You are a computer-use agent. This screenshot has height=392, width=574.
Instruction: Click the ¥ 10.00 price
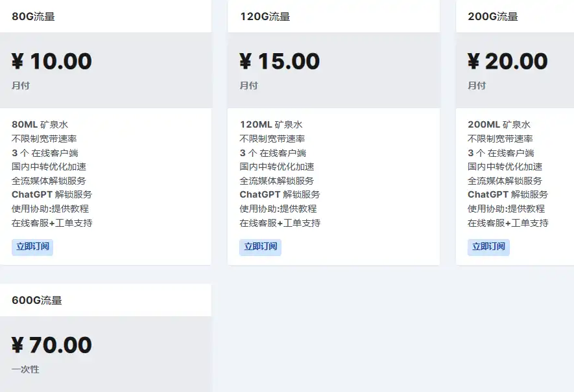[x=52, y=62]
